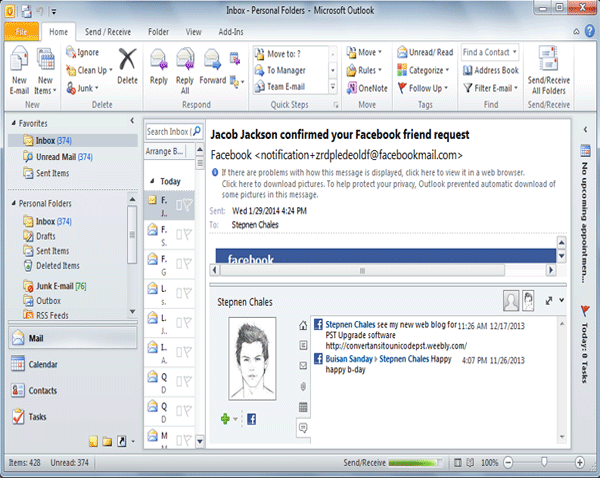Collapse the Today message group
600x478 pixels.
tap(152, 181)
